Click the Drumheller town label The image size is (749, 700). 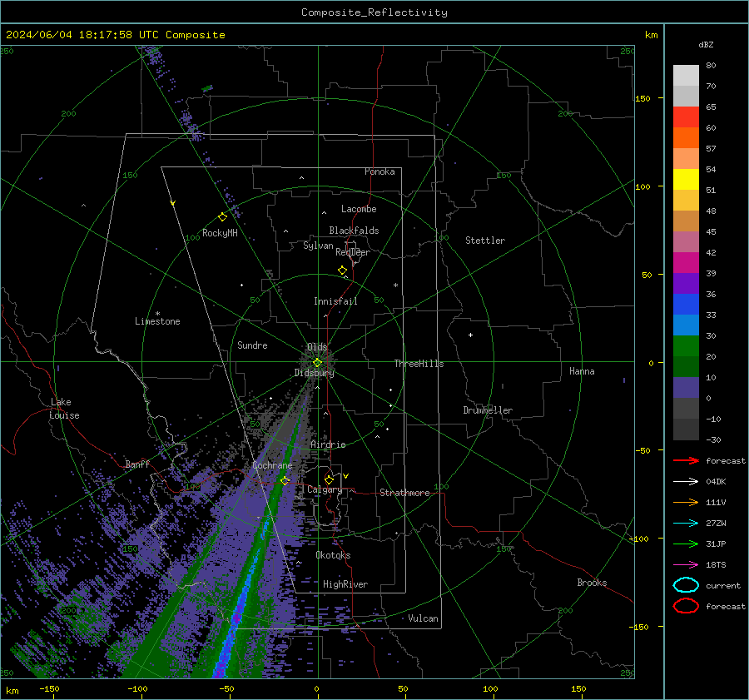click(487, 410)
